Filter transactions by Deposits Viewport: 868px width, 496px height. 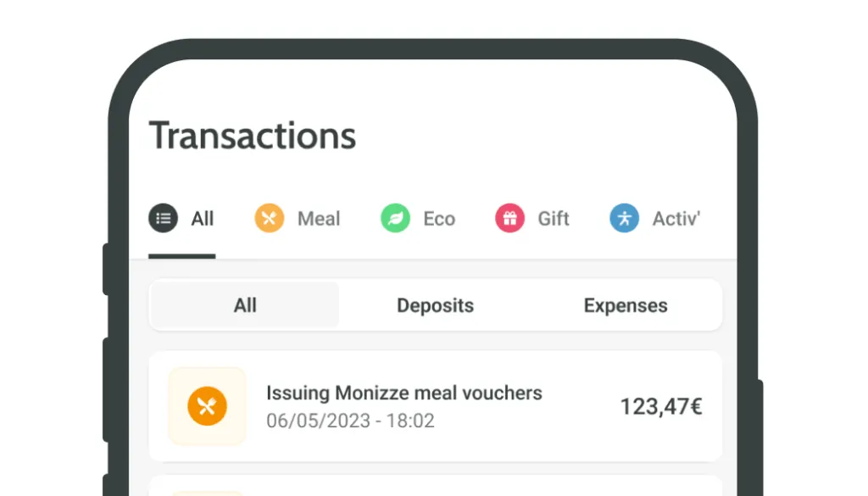(435, 305)
